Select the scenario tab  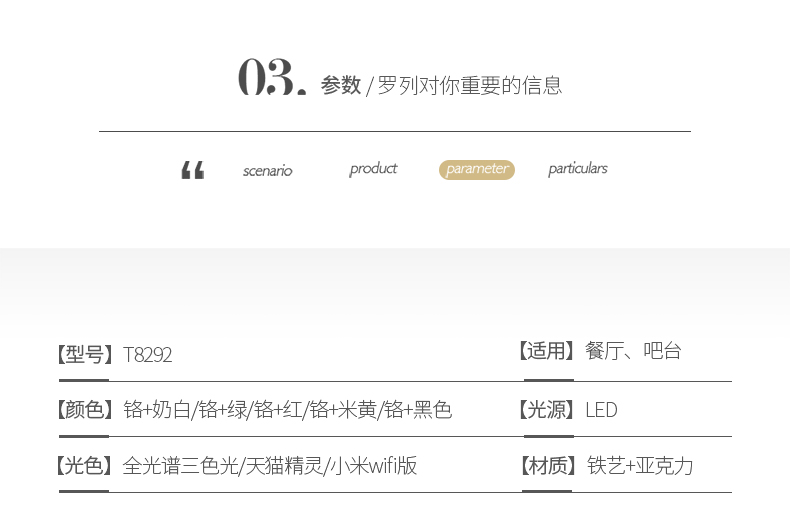(268, 171)
